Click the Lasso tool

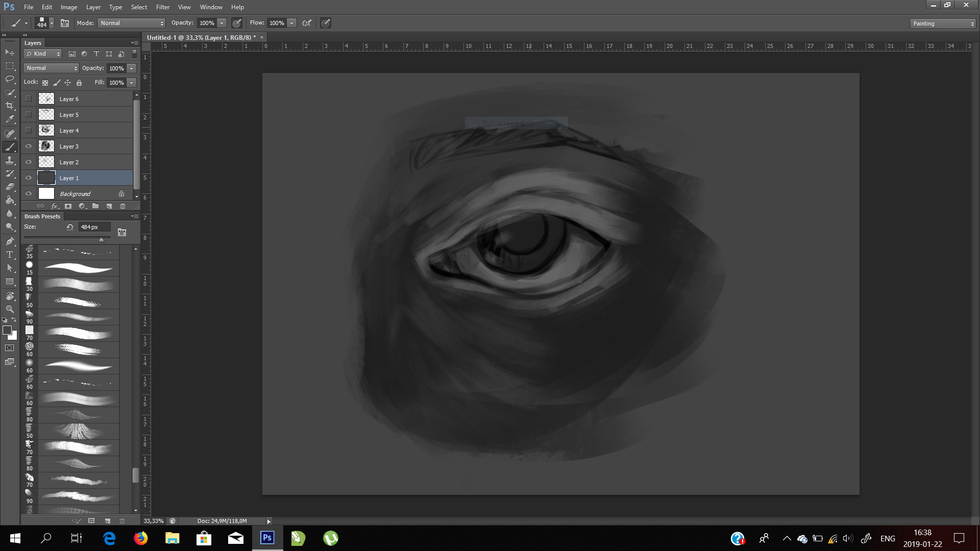pos(10,79)
